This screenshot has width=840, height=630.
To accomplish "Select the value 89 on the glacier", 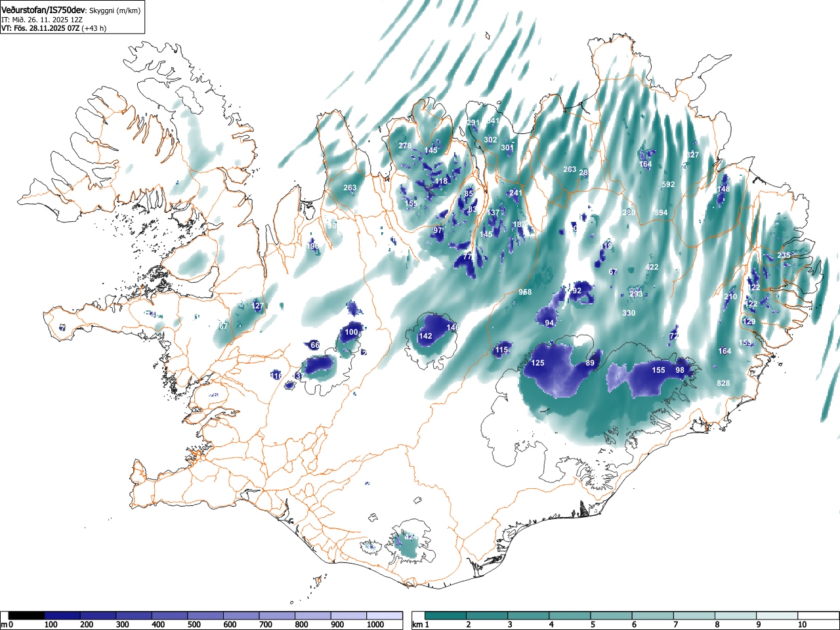I will click(x=590, y=363).
